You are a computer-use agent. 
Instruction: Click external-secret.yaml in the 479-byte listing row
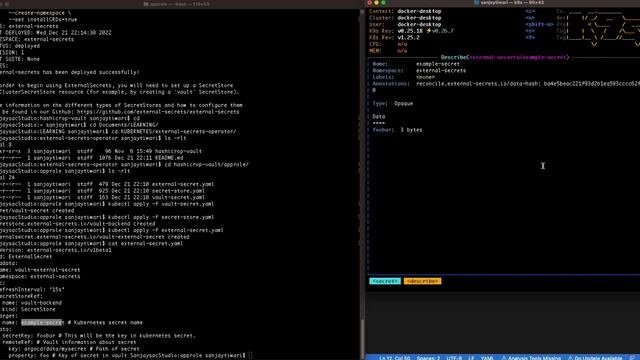[182, 184]
